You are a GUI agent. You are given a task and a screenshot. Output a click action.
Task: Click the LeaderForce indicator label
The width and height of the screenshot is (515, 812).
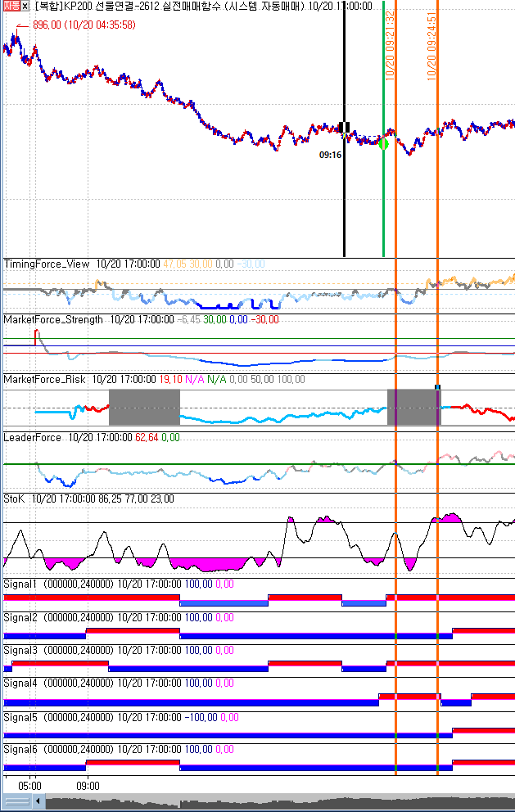point(33,438)
